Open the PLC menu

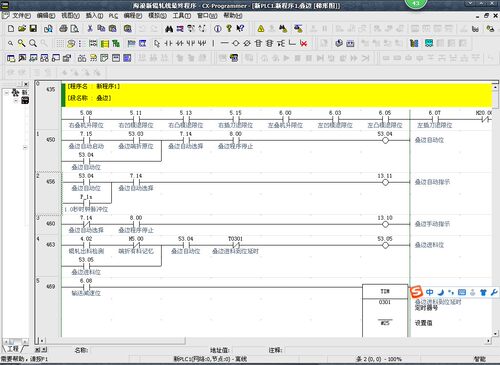[113, 16]
